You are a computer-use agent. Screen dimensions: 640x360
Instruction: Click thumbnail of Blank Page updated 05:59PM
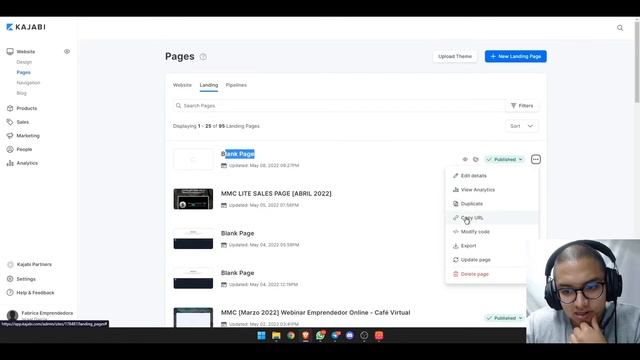tap(193, 238)
